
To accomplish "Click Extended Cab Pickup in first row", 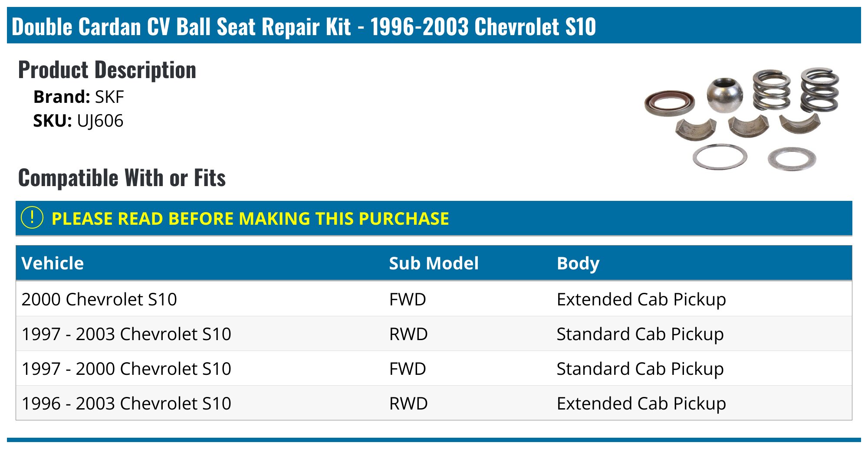I will tap(641, 299).
